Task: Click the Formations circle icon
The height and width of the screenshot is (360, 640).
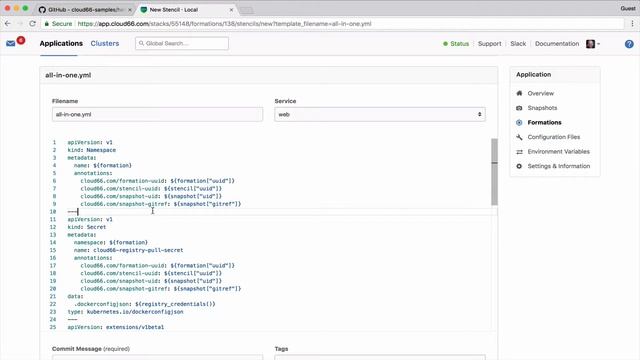Action: point(519,122)
